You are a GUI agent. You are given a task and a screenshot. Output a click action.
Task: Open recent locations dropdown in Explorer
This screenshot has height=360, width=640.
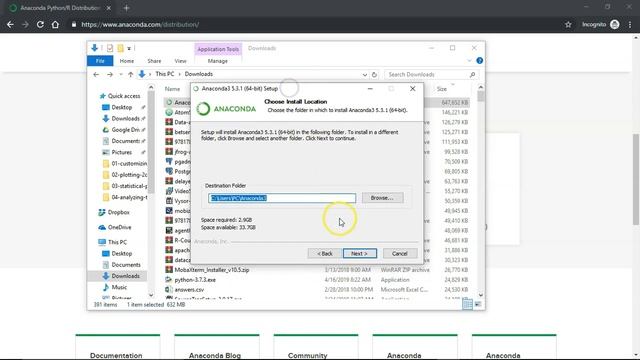(x=121, y=74)
